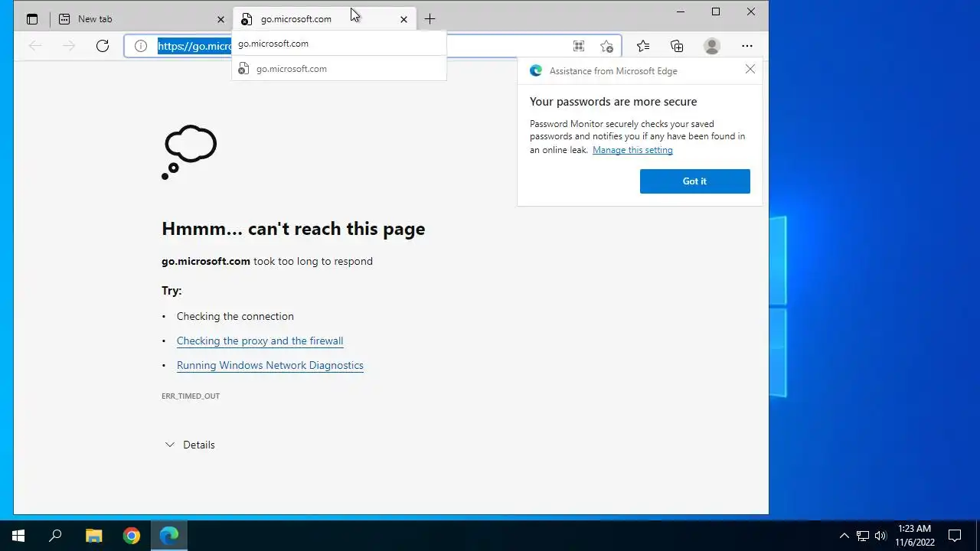Screen dimensions: 980x551
Task: Open the clock and date 1:23 AM
Action: click(915, 536)
